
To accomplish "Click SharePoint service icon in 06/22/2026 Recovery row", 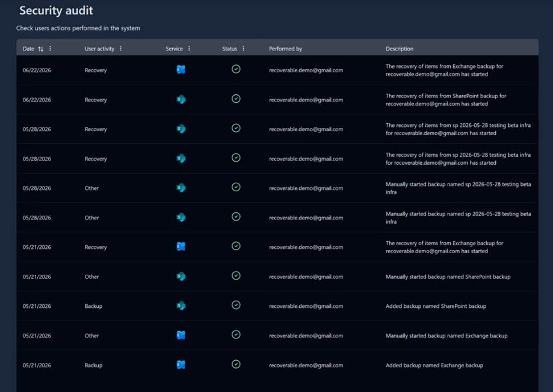I will coord(181,99).
